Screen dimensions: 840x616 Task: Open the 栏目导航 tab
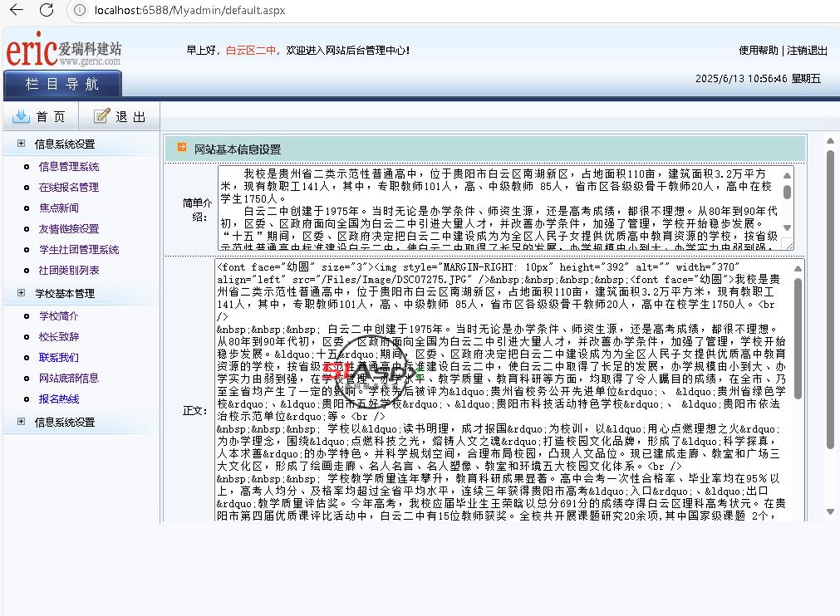62,84
